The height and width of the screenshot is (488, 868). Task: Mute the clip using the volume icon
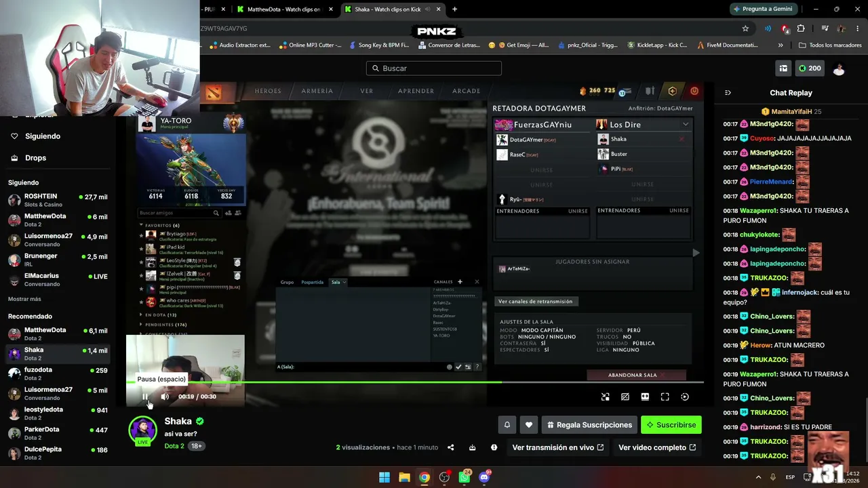click(x=164, y=396)
